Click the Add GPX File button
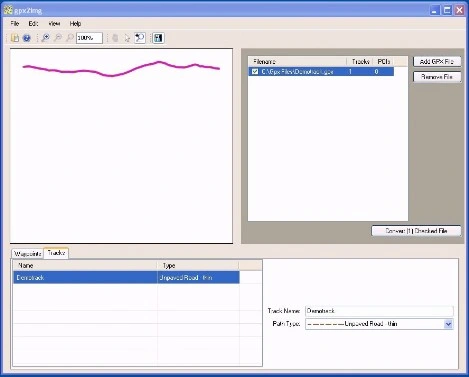Screen dimensions: 469x377 pos(437,62)
